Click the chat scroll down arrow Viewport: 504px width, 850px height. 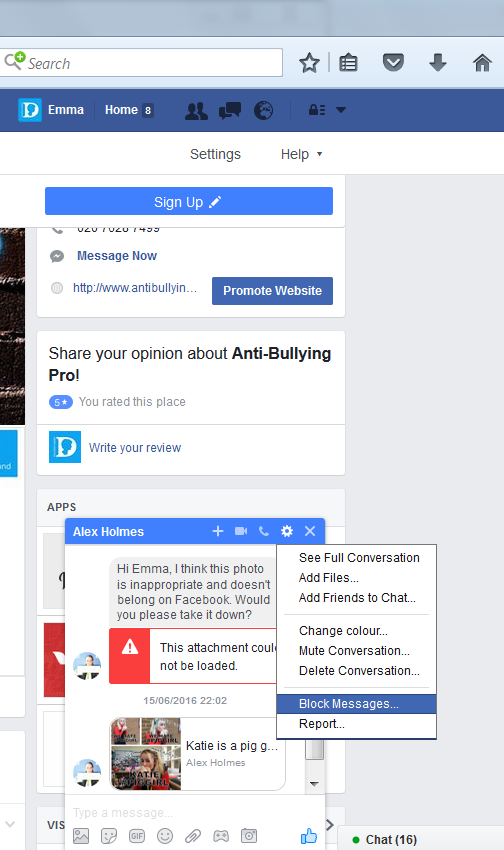point(314,784)
